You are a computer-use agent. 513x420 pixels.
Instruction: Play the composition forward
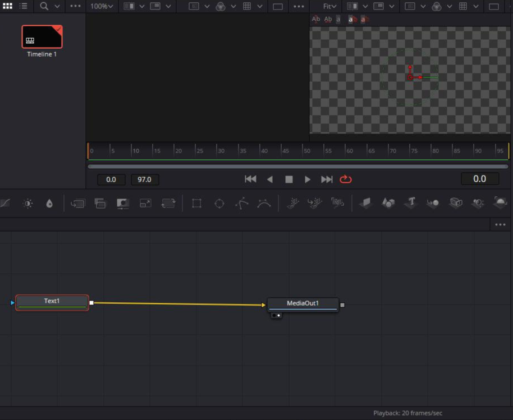(x=308, y=179)
